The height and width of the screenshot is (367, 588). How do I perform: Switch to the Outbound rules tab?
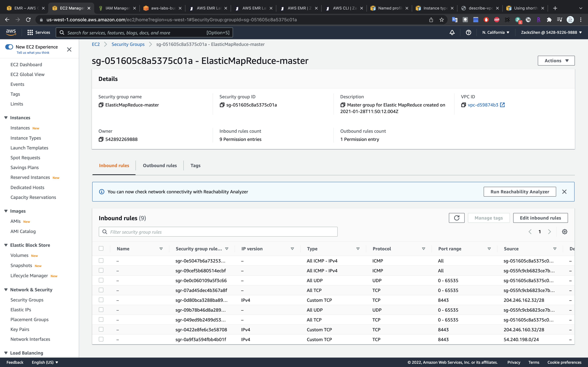[160, 165]
